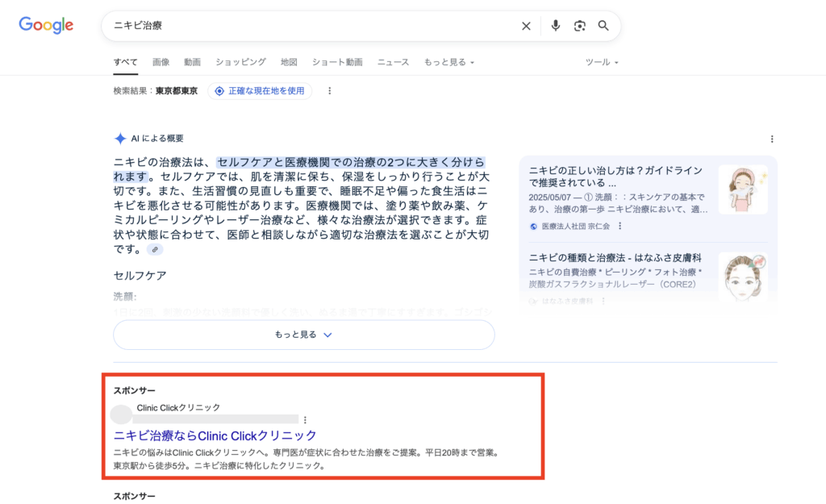Switch to the 画像 tab
The image size is (826, 504).
click(161, 62)
